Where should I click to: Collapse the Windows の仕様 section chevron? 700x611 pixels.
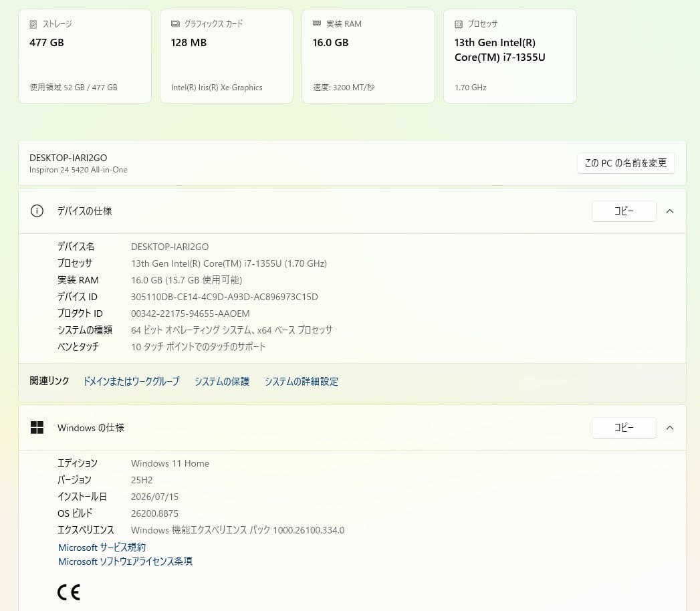(x=670, y=428)
